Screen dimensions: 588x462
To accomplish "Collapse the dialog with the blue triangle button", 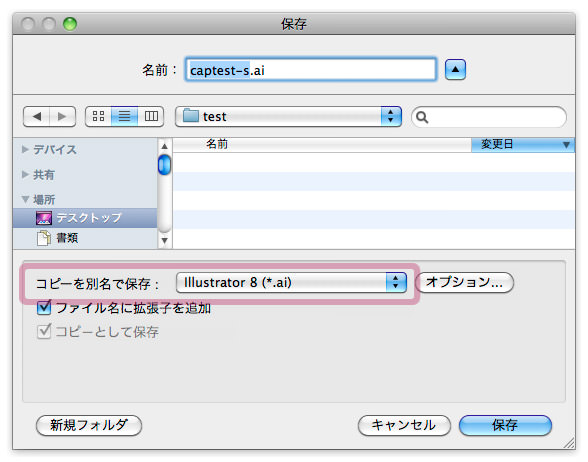I will [x=455, y=69].
